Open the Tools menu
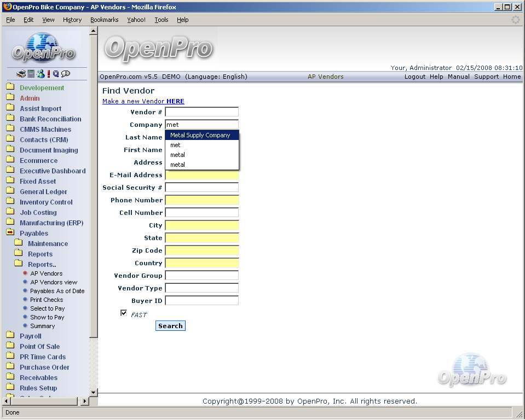The width and height of the screenshot is (525, 420). point(161,20)
